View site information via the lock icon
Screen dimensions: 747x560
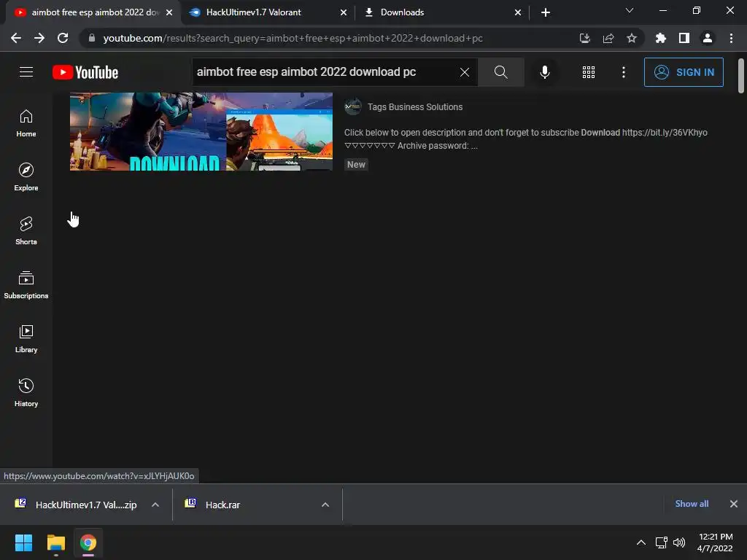coord(91,38)
